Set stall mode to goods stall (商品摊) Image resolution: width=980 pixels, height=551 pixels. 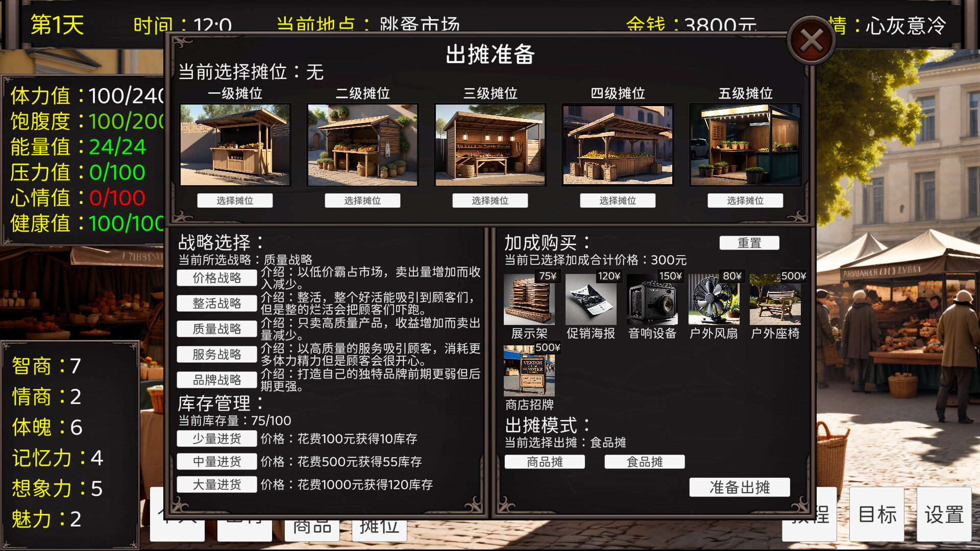pyautogui.click(x=545, y=462)
